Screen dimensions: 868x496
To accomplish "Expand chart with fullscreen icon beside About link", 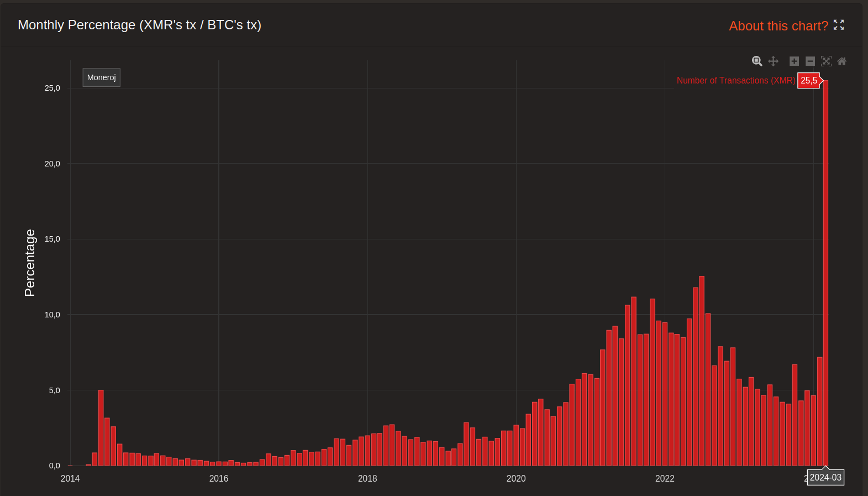I will coord(839,25).
